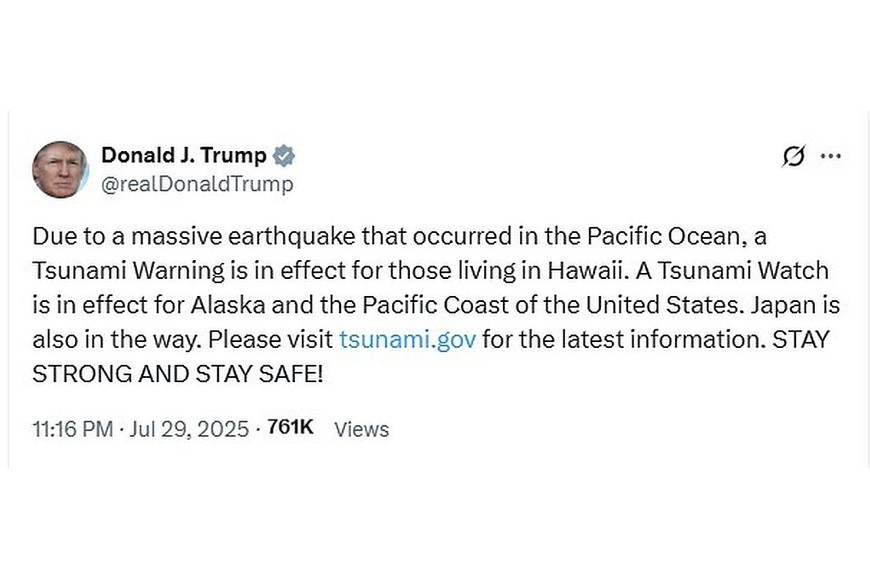Click the Donald J. Trump display name
This screenshot has width=870, height=580.
(184, 155)
